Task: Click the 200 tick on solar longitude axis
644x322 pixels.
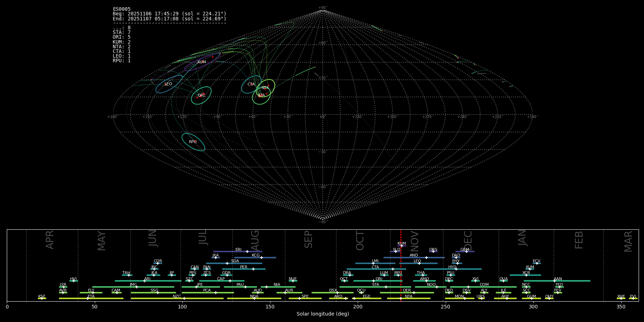Action: coord(358,307)
